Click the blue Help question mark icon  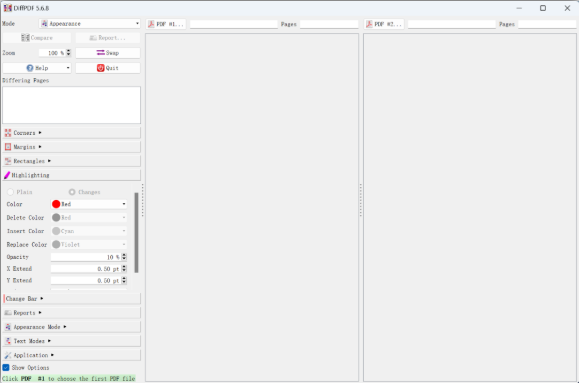tap(30, 68)
